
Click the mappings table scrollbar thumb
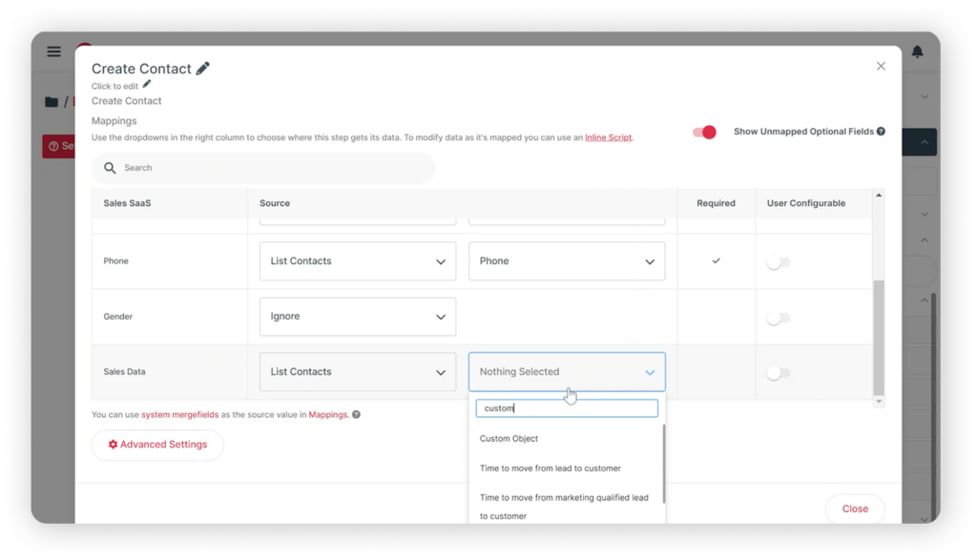879,338
